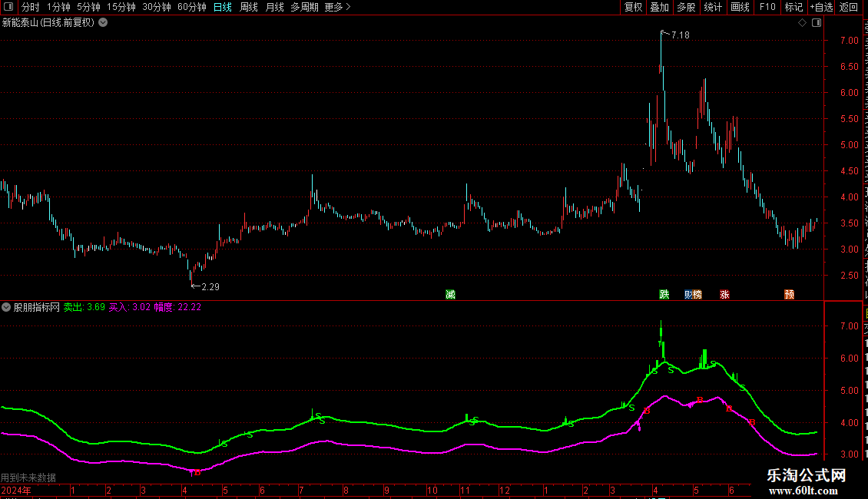Image resolution: width=868 pixels, height=499 pixels.
Task: Expand the 更多 periods menu
Action: 337,7
